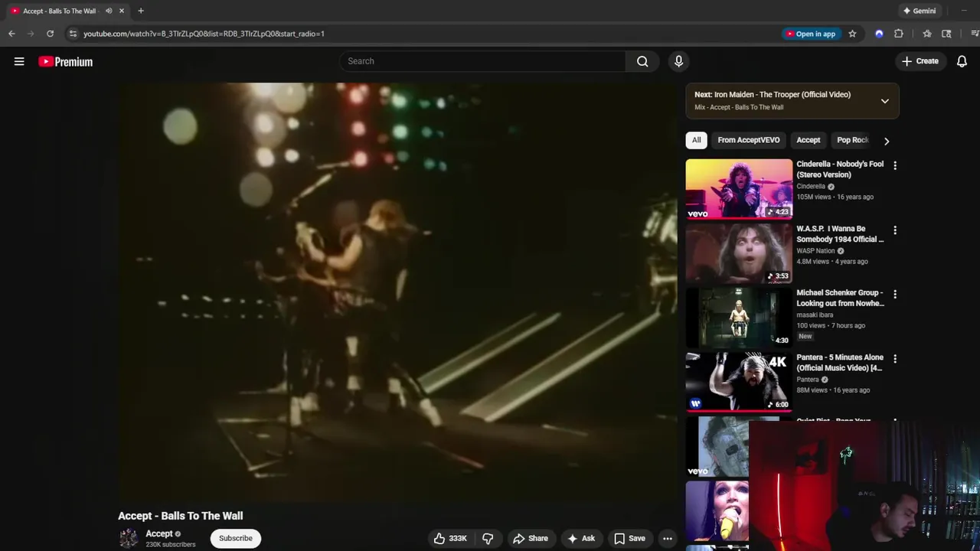Open Michael Schenker Group video thumbnail

pos(739,318)
